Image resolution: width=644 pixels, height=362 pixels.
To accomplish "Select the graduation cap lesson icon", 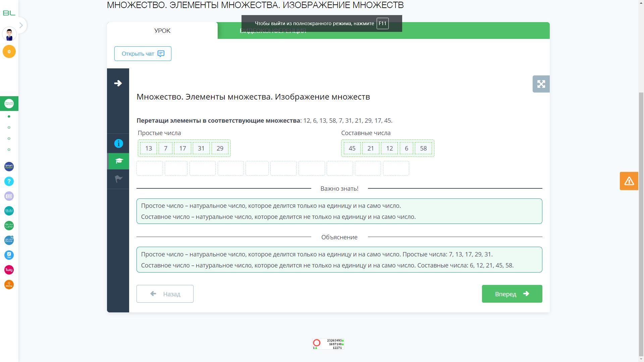I will [x=118, y=161].
